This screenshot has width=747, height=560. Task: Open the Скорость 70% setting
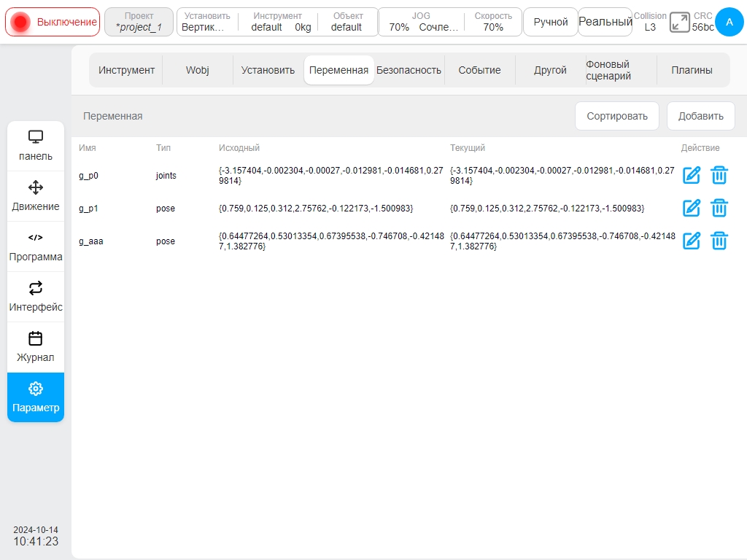(493, 22)
